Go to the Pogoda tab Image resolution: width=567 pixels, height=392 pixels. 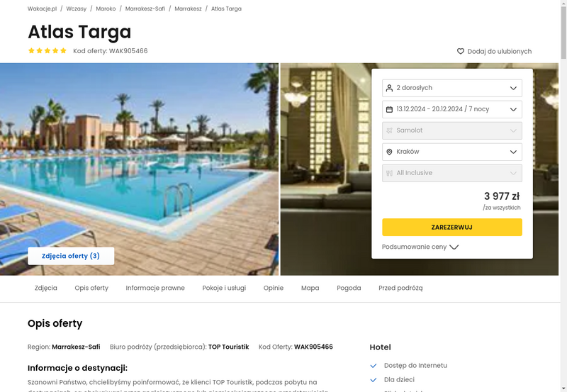[349, 288]
